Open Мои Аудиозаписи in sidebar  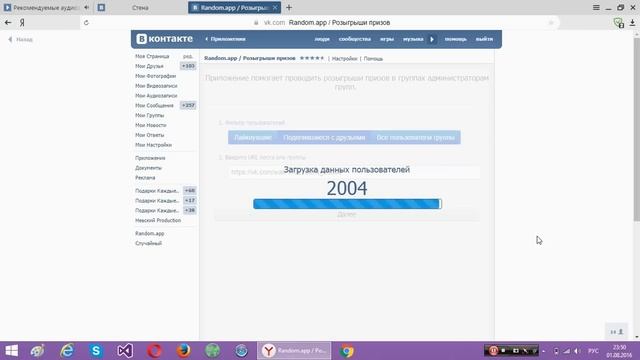[x=156, y=96]
